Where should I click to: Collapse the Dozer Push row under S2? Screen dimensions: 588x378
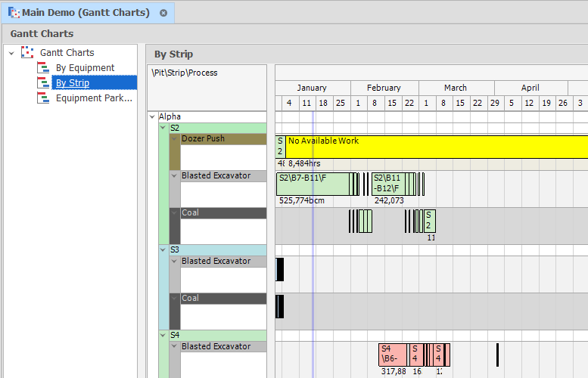pos(175,139)
